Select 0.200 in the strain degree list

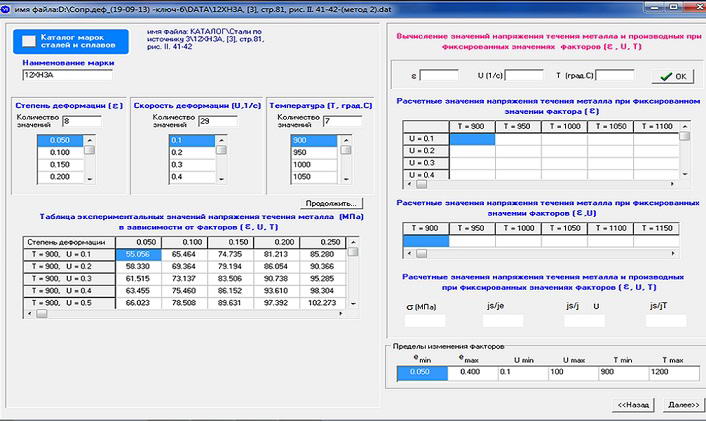pos(60,177)
